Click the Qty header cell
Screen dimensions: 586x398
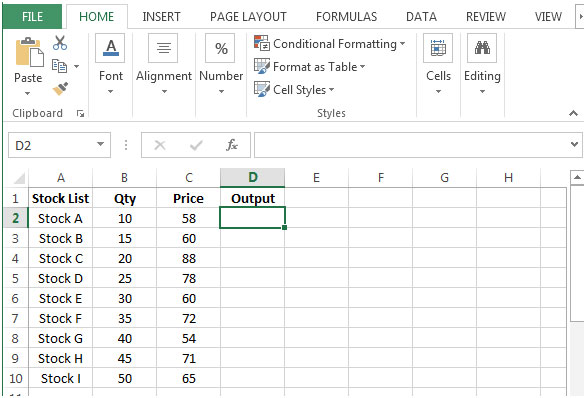124,198
